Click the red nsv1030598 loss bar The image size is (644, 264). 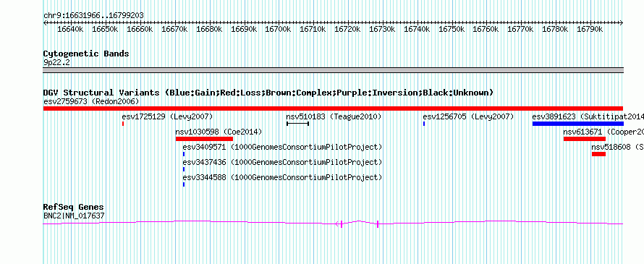click(204, 139)
